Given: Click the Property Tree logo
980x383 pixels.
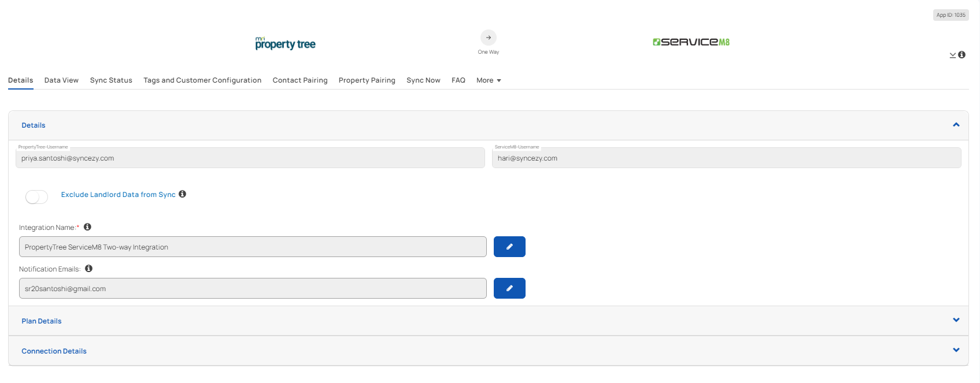Looking at the screenshot, I should pyautogui.click(x=286, y=43).
